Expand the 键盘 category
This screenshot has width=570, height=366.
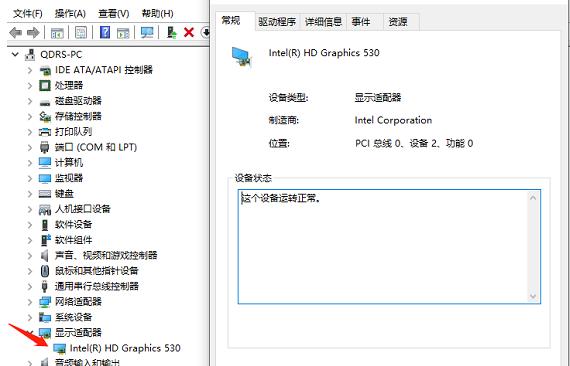pos(30,194)
